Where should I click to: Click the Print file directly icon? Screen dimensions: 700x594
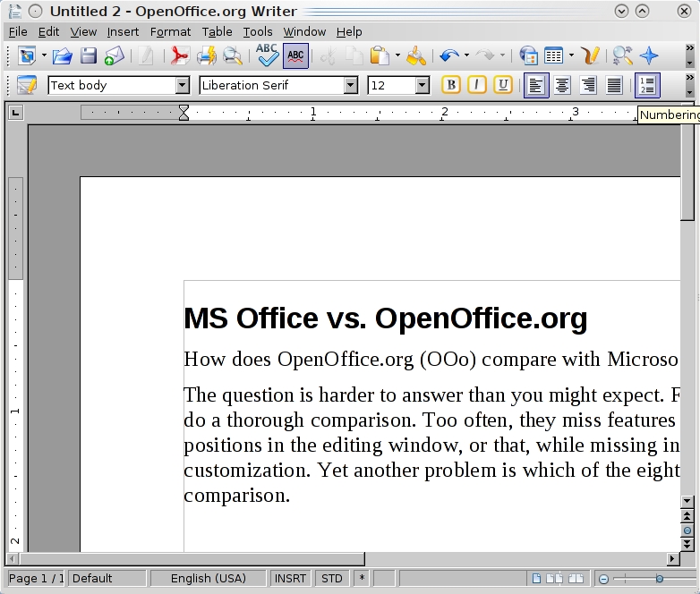tap(206, 56)
